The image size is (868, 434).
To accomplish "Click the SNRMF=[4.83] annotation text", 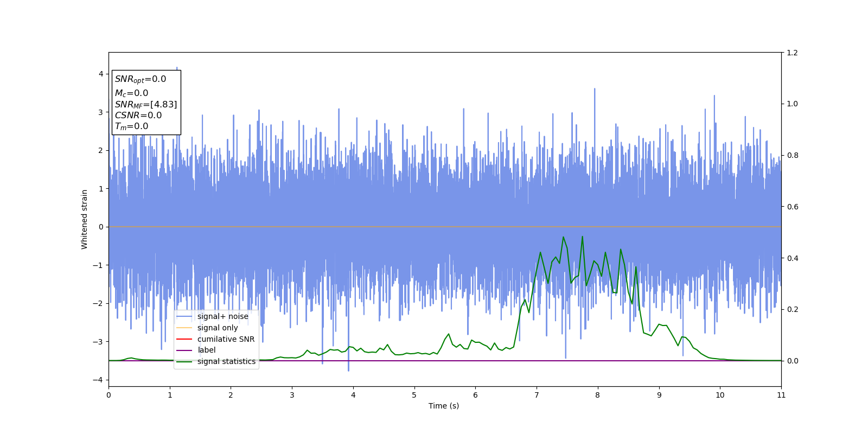I will coord(146,104).
